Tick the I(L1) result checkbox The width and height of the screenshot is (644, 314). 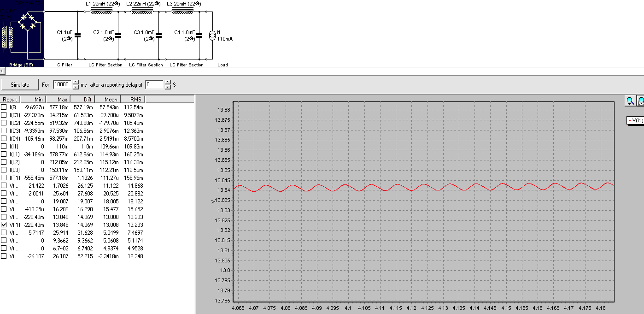coord(4,154)
